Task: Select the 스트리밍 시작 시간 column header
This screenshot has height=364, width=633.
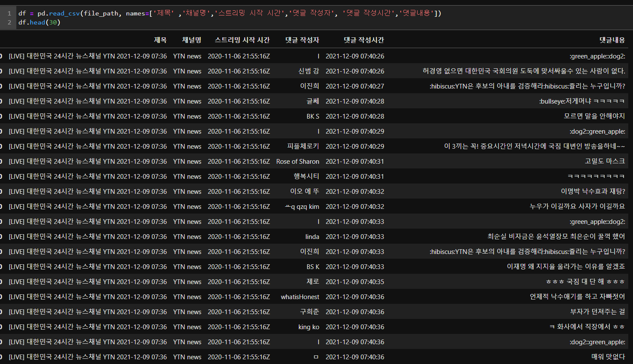Action: (242, 40)
